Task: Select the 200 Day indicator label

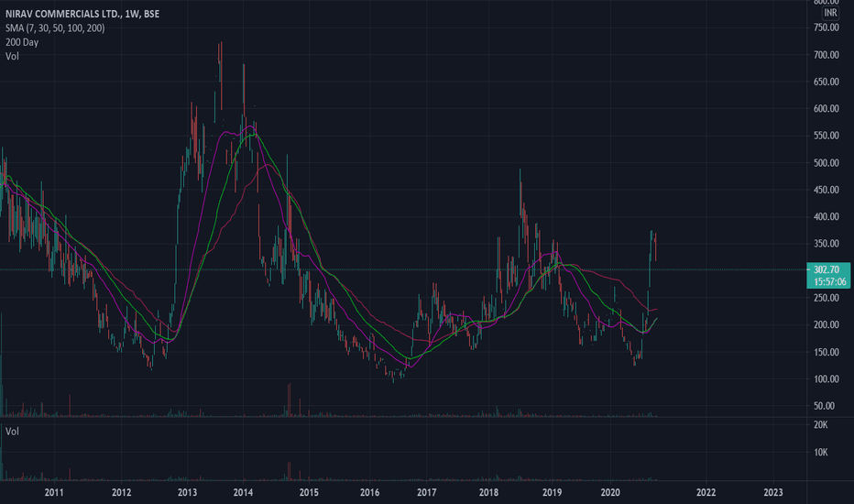Action: pyautogui.click(x=22, y=42)
